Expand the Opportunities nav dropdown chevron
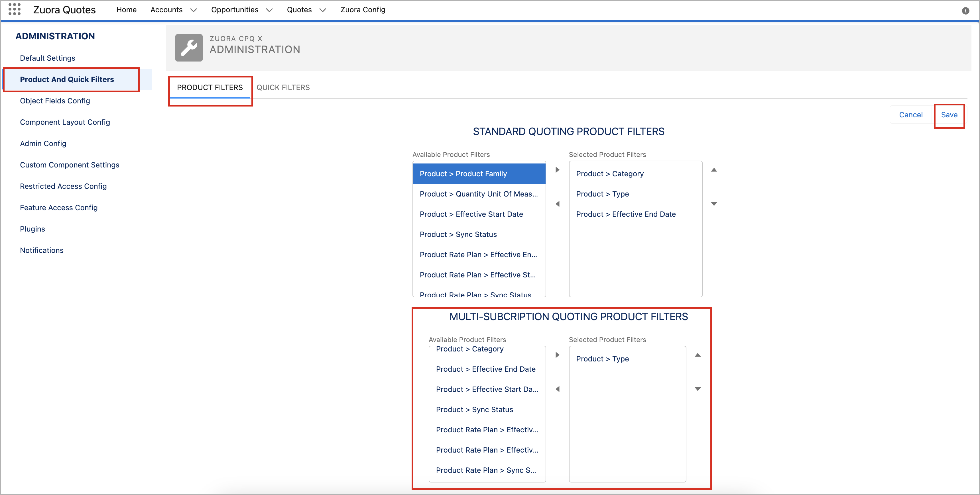 [269, 10]
